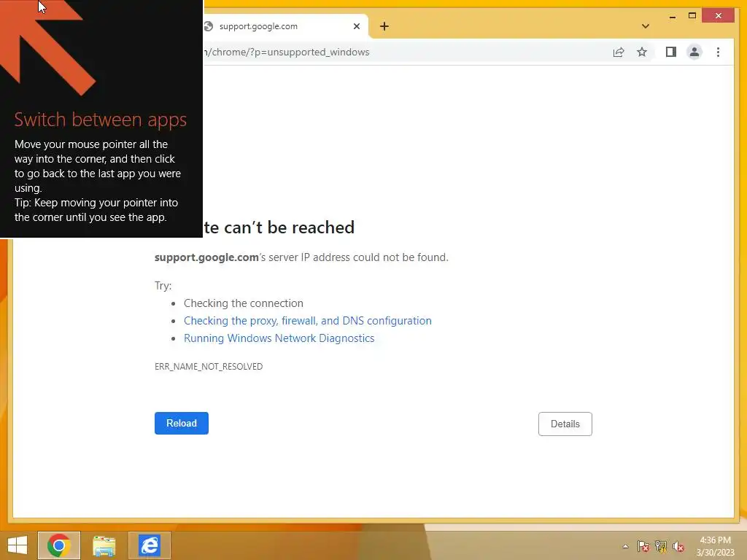Open Running Windows Network Diagnostics link
This screenshot has height=560, width=747.
click(x=279, y=338)
